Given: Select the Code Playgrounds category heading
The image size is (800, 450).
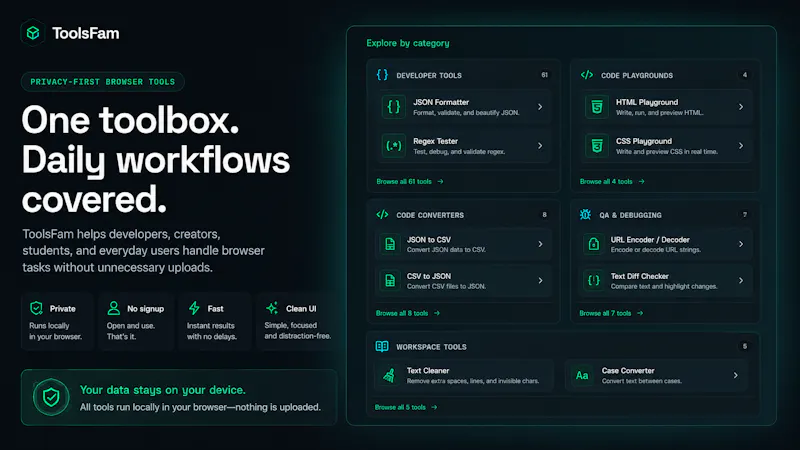Looking at the screenshot, I should (x=637, y=76).
